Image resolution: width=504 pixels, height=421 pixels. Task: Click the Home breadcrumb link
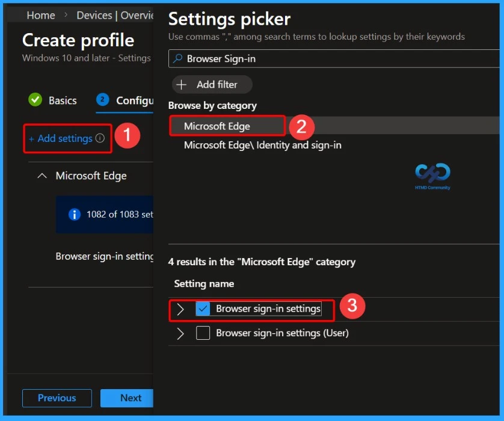point(40,15)
